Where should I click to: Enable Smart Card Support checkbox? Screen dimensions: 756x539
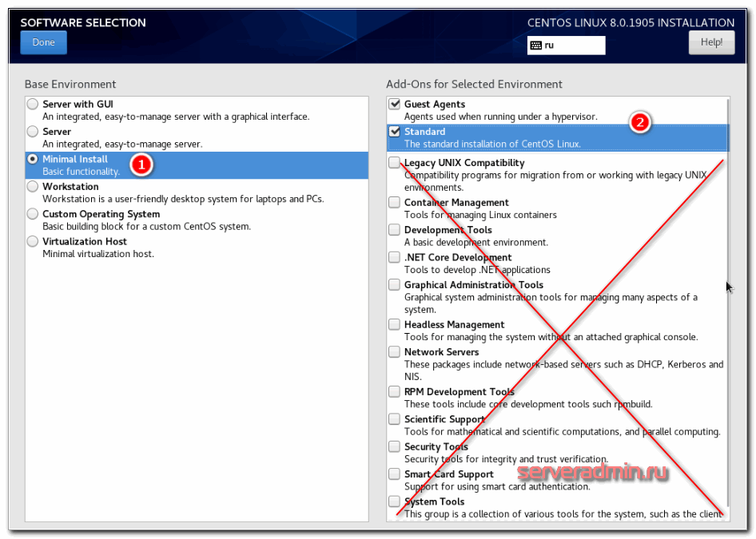pyautogui.click(x=395, y=474)
